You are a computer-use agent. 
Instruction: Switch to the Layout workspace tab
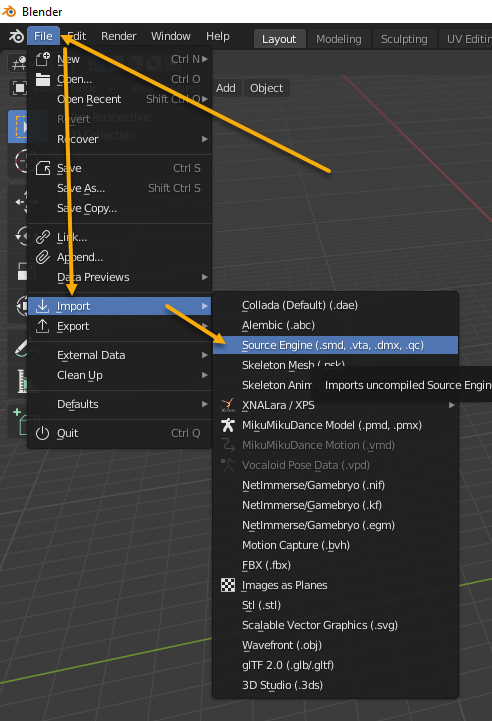279,39
